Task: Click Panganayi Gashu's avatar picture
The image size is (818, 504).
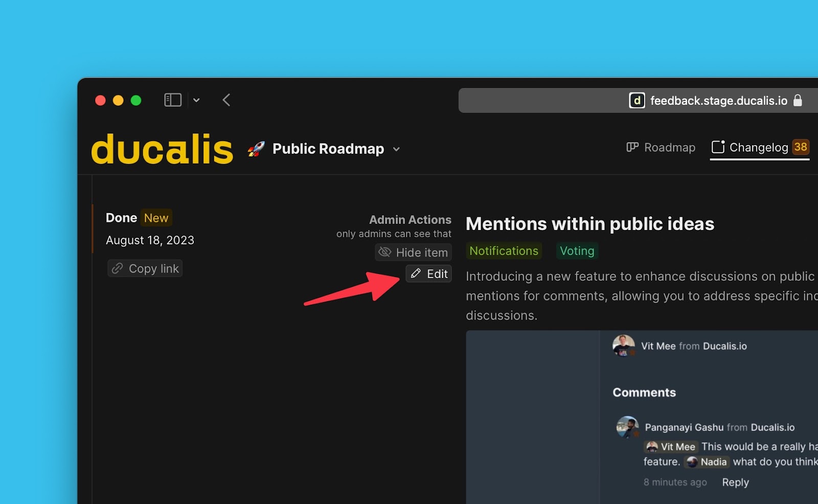Action: pos(627,427)
